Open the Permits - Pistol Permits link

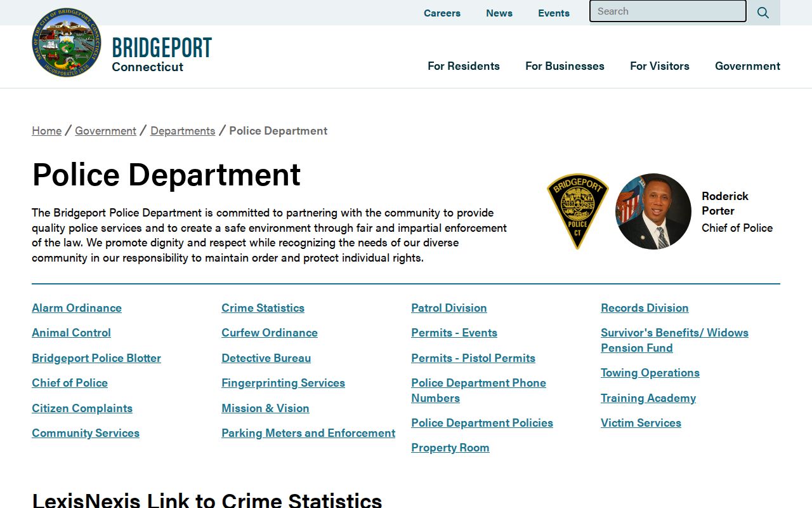click(x=473, y=358)
